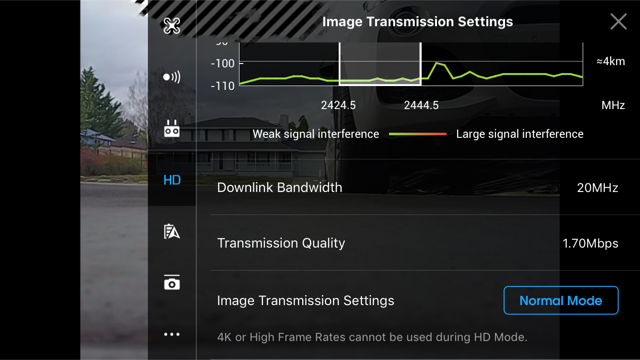Tap the 2424.5 frequency label
The image size is (640, 360).
click(x=338, y=105)
